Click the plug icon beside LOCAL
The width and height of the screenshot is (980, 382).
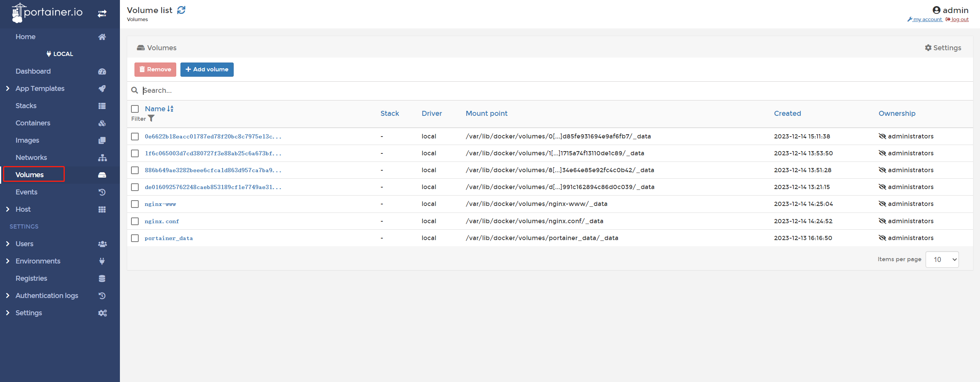49,54
